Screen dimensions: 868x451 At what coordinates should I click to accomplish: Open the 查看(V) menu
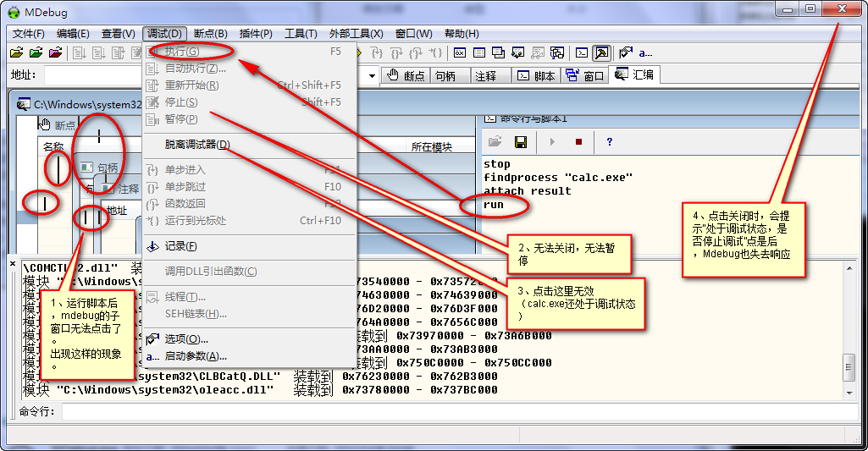pos(118,34)
